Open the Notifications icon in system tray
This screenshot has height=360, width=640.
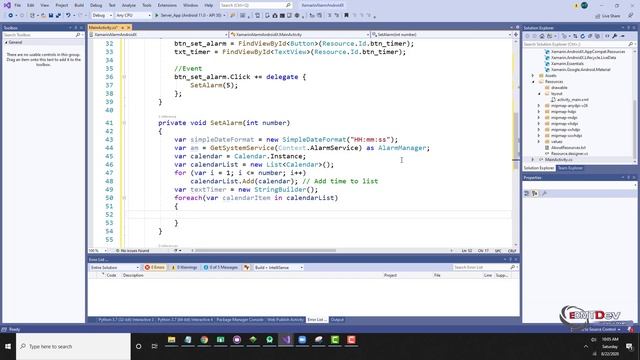629,347
